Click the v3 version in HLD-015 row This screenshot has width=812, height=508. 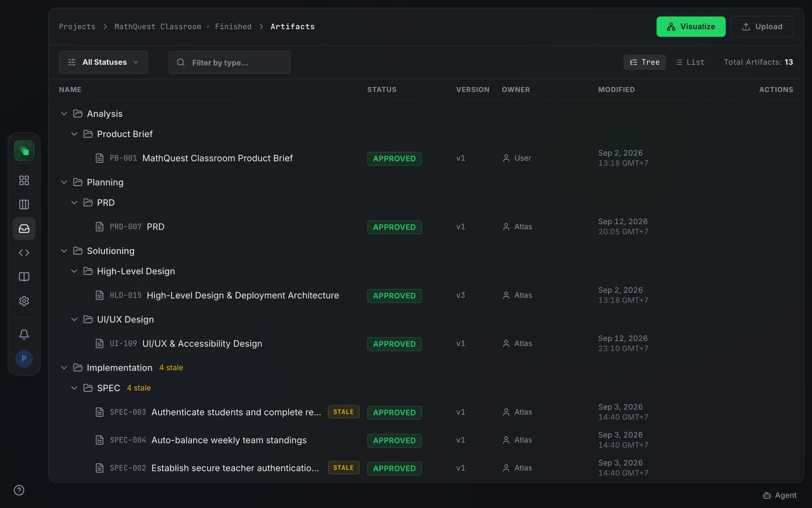coord(461,295)
